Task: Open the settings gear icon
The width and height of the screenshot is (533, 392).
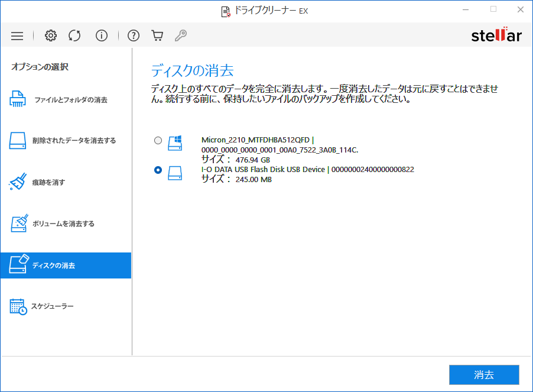Action: click(x=50, y=35)
